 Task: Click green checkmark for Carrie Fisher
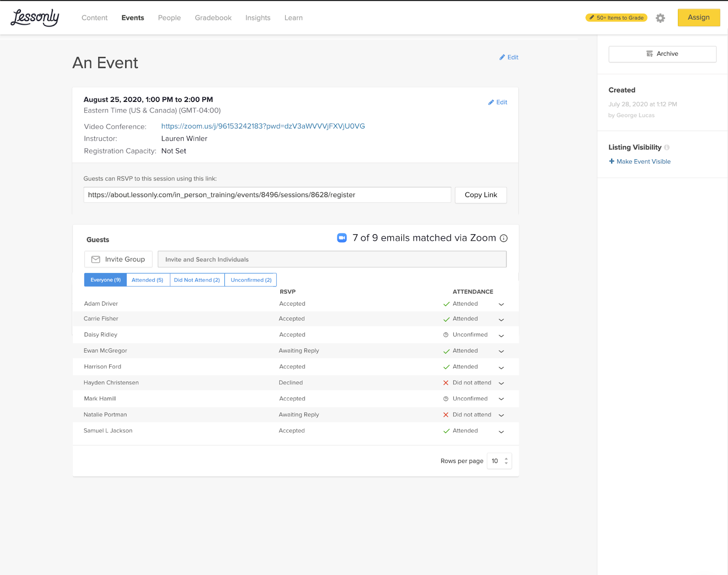point(446,319)
